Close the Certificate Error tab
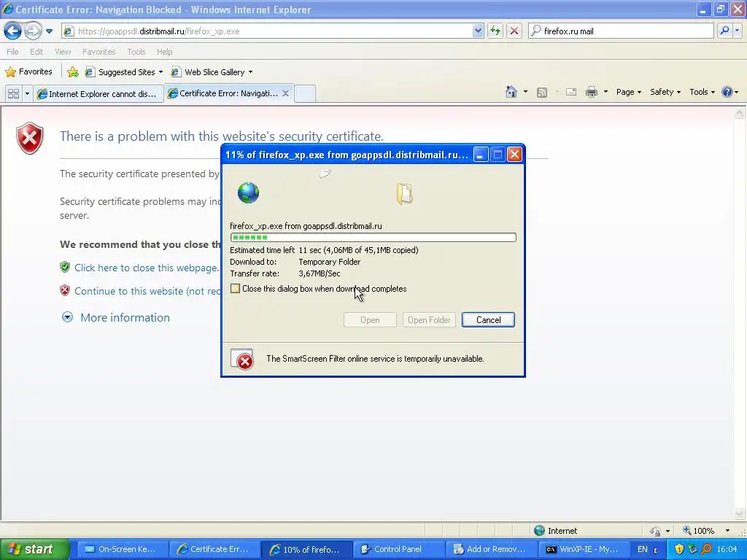The height and width of the screenshot is (560, 747). [x=285, y=93]
